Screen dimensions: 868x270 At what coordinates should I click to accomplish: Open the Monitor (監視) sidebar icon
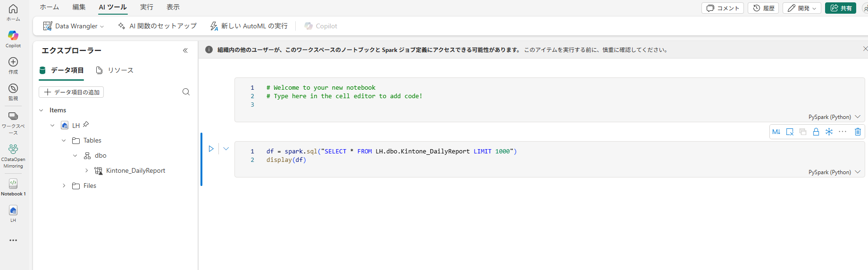[x=13, y=92]
